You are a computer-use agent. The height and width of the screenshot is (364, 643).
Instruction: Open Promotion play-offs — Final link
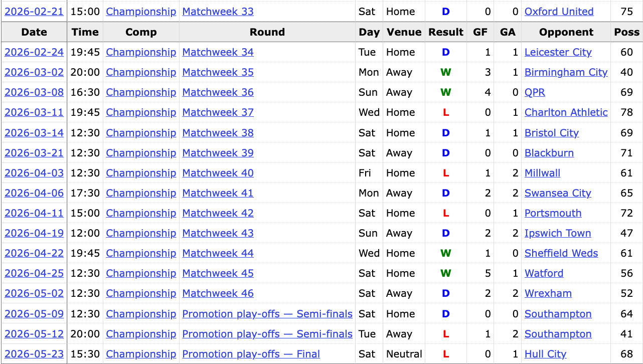point(251,354)
